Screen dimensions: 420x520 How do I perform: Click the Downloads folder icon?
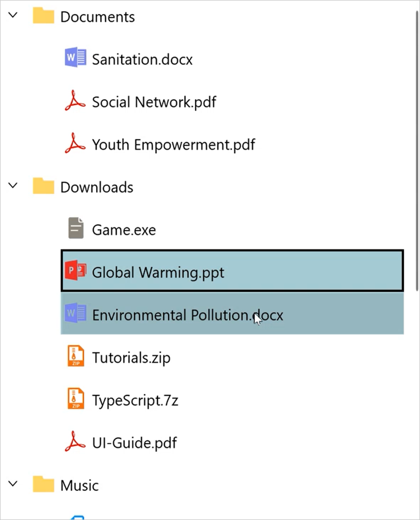tap(44, 187)
